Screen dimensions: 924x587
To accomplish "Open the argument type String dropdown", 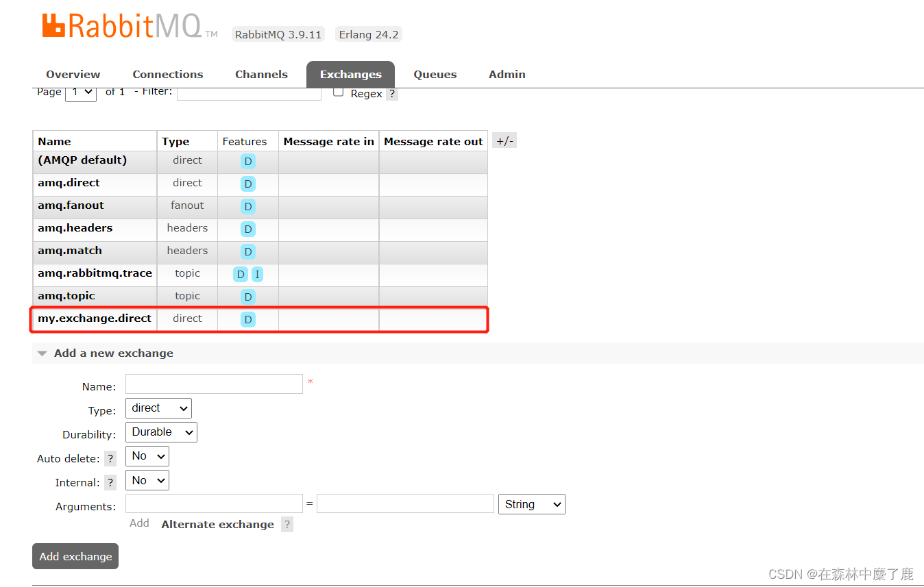I will click(x=532, y=505).
